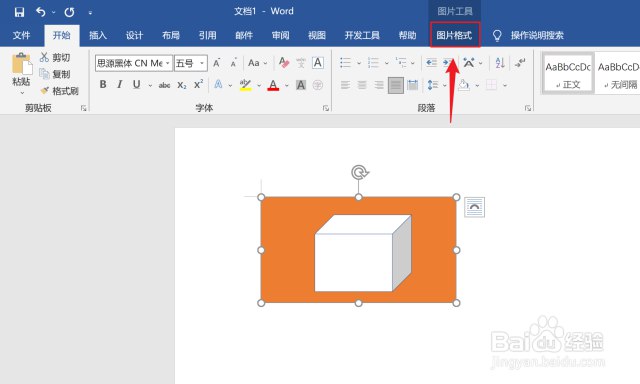640x384 pixels.
Task: Open the 开发工具 (Developer) tab
Action: (x=362, y=36)
